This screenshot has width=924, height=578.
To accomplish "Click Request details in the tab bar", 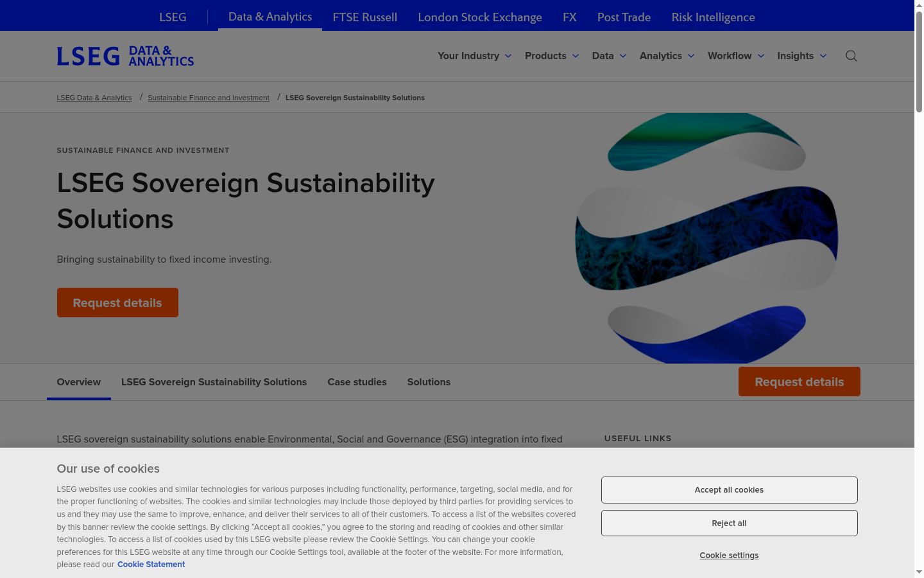I will (x=799, y=381).
